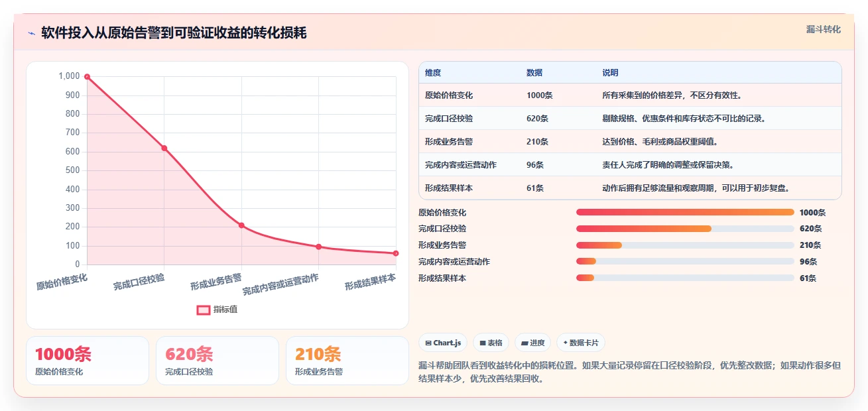868x411 pixels.
Task: Select the 表格 tag chip
Action: pos(491,343)
